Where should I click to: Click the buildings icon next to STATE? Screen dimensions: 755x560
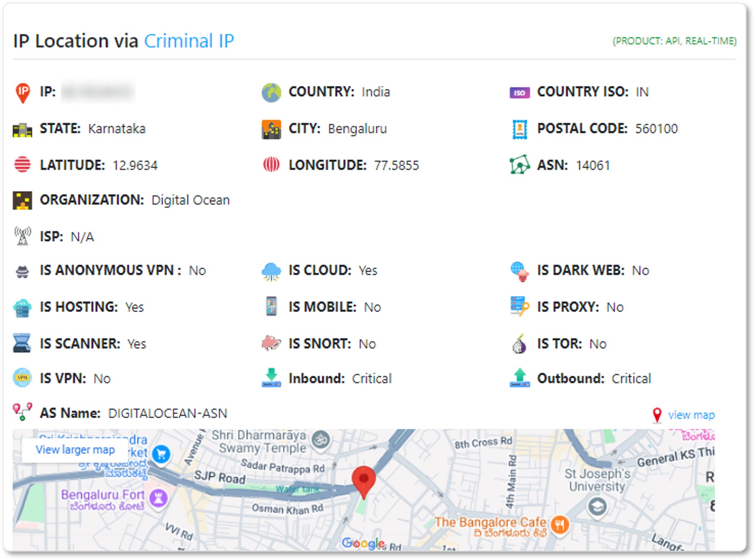(x=22, y=130)
